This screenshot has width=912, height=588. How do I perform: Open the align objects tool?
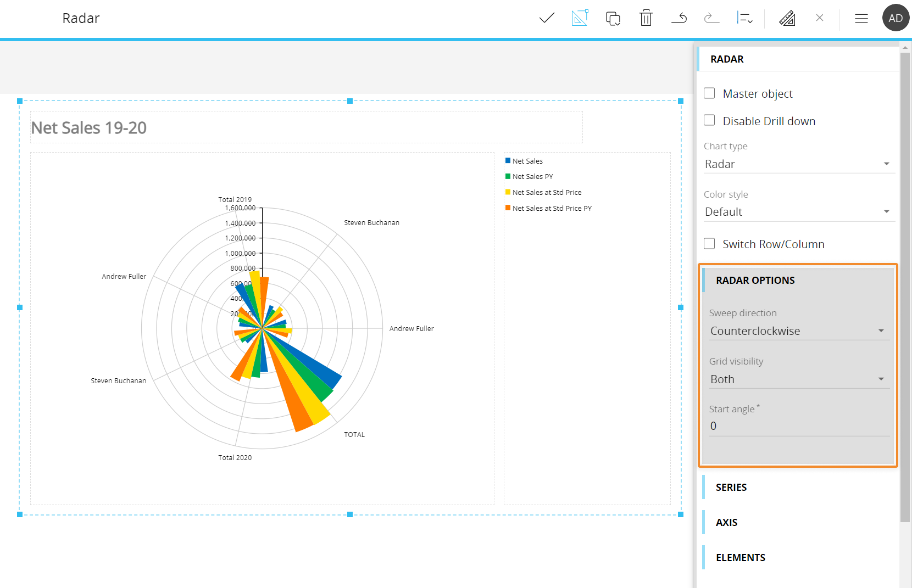(x=744, y=18)
